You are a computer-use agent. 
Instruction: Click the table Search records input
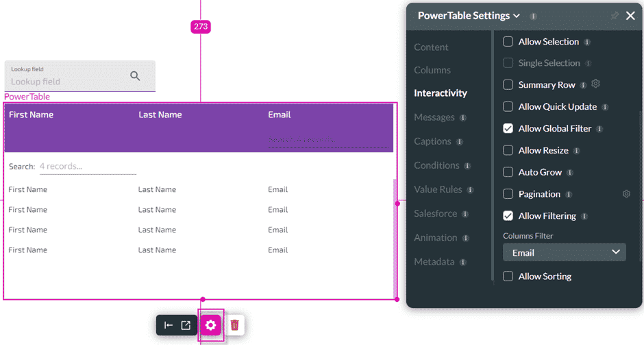(88, 167)
